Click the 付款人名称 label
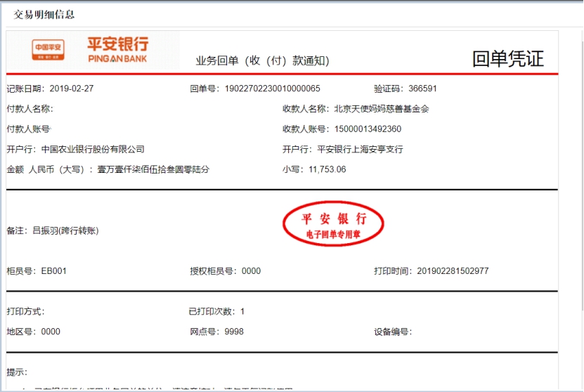Image resolution: width=584 pixels, height=392 pixels. click(x=30, y=109)
